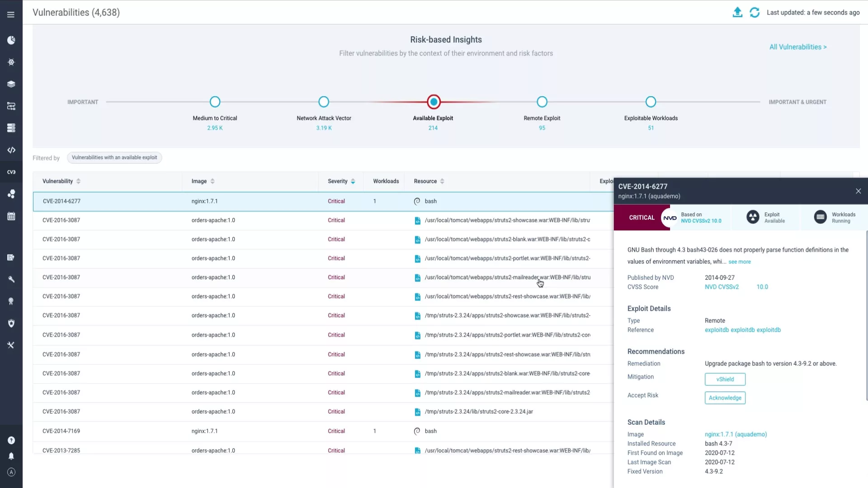Expand the Vulnerability column sort dropdown

78,181
